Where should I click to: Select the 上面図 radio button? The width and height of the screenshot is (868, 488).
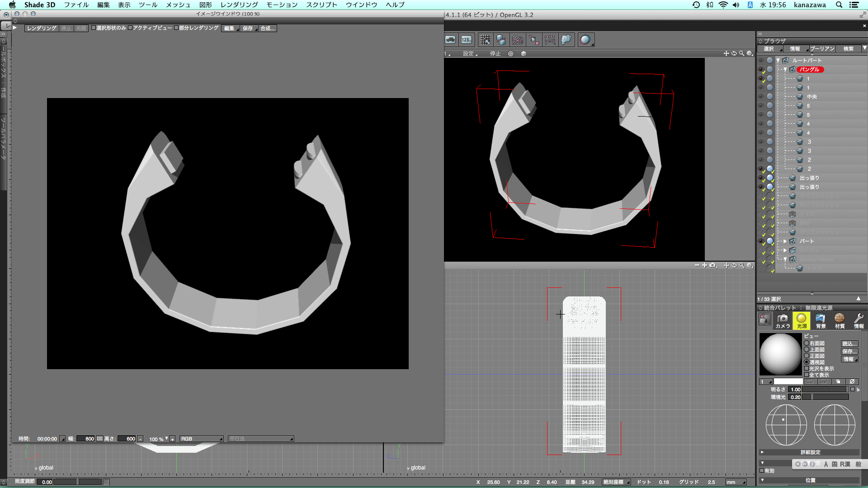(807, 350)
